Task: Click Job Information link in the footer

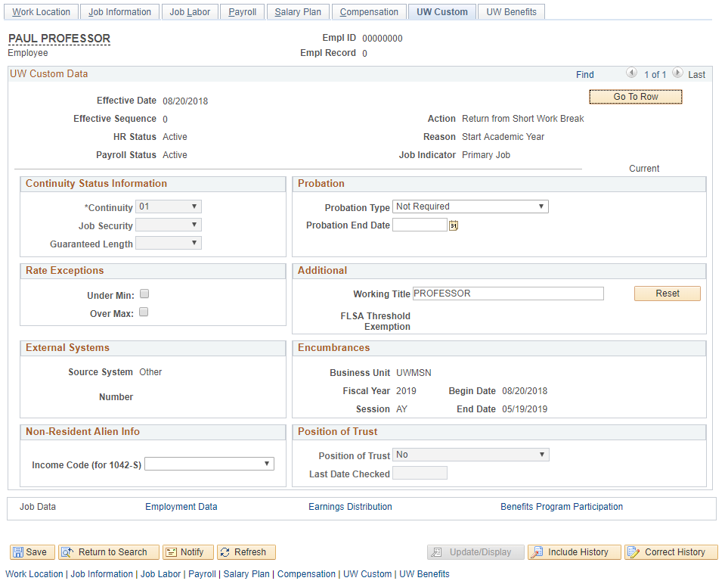Action: click(102, 573)
